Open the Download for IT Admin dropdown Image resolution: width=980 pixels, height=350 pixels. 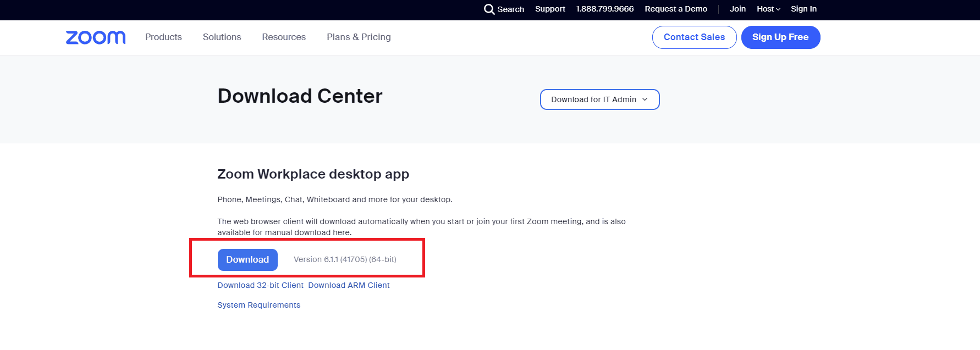pyautogui.click(x=599, y=99)
